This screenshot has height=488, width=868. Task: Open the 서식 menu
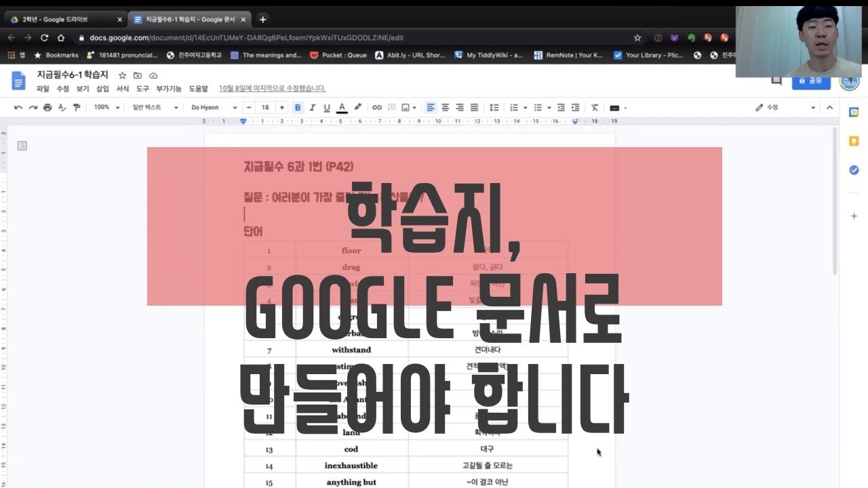(x=122, y=88)
